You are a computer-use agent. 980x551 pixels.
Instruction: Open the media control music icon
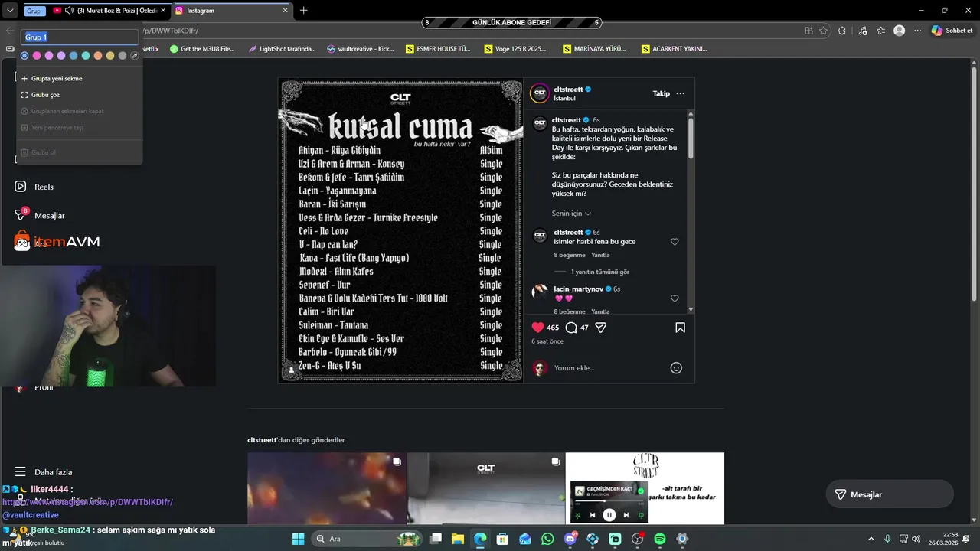[863, 31]
